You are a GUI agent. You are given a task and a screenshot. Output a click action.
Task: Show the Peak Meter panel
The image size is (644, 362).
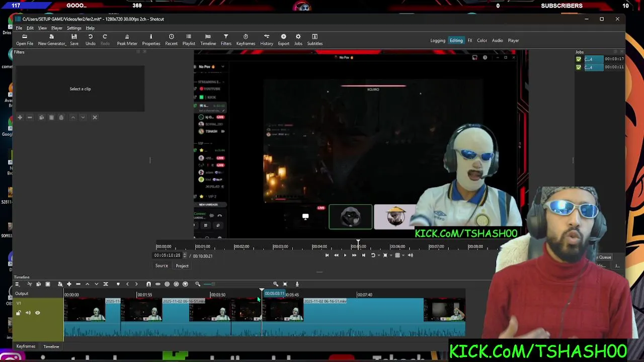click(x=127, y=40)
